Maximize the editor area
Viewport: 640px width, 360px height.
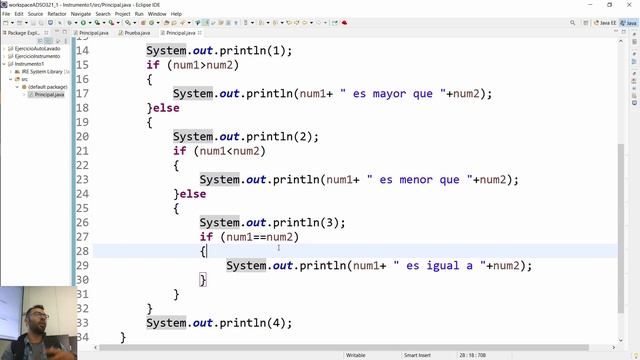point(624,32)
